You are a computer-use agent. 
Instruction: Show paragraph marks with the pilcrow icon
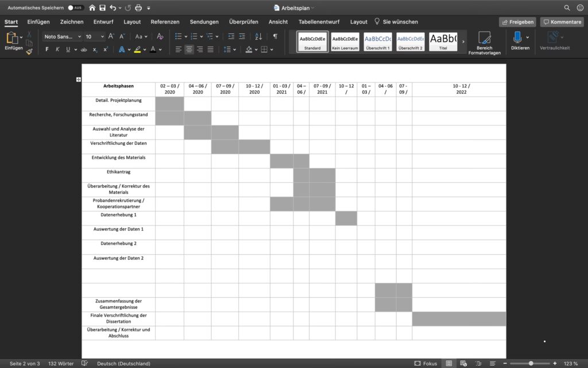pyautogui.click(x=275, y=37)
